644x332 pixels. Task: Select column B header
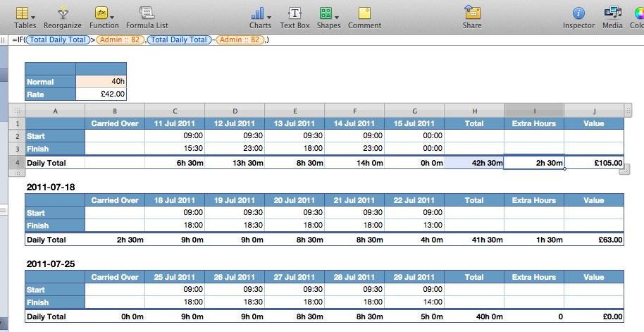click(x=115, y=111)
